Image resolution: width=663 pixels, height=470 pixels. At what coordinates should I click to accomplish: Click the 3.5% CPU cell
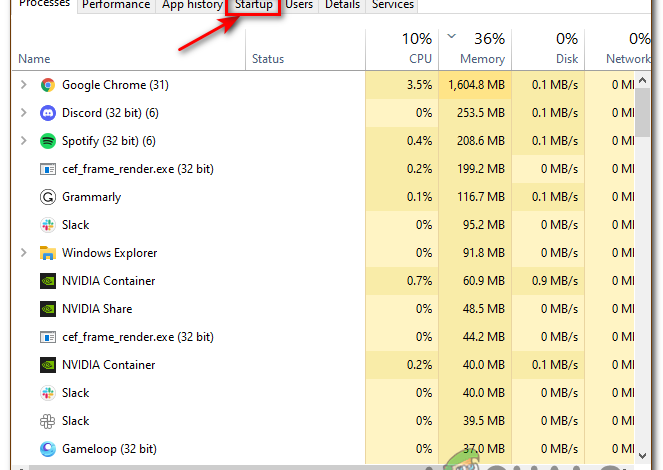402,85
